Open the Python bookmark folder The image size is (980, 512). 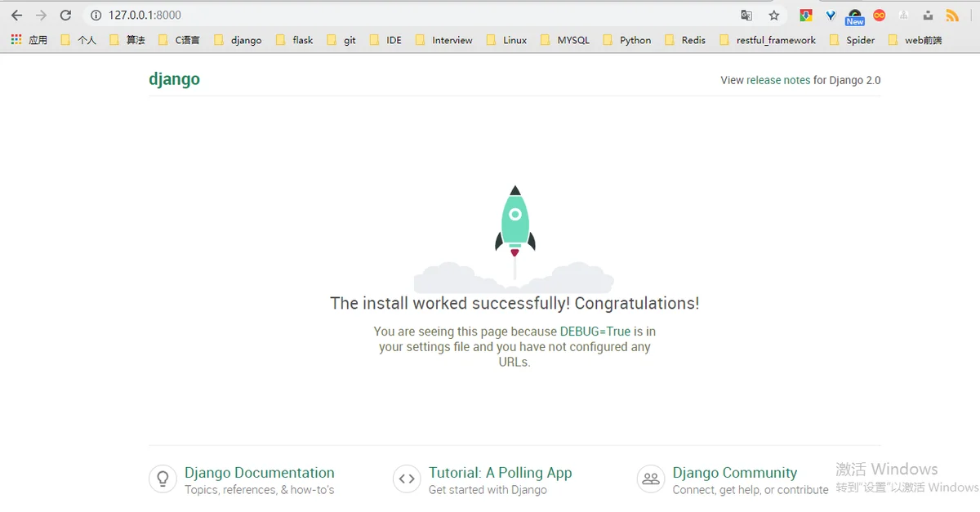click(627, 40)
